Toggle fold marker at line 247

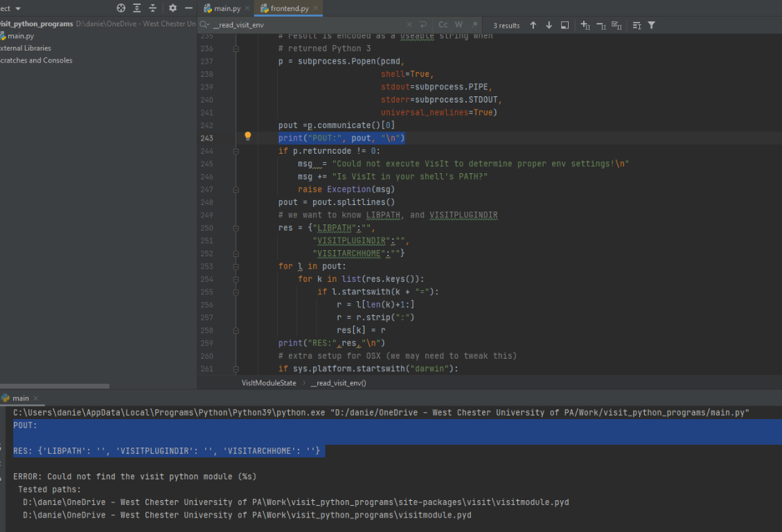click(x=236, y=190)
